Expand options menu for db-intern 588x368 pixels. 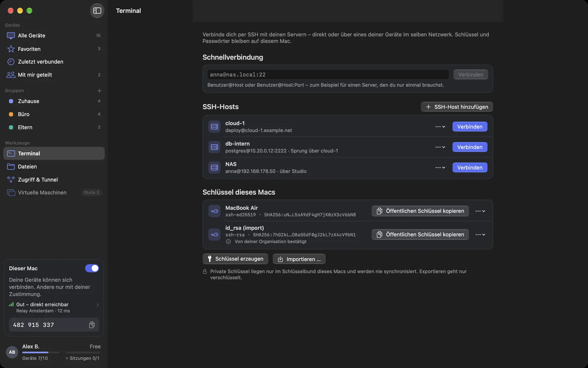[x=440, y=147]
